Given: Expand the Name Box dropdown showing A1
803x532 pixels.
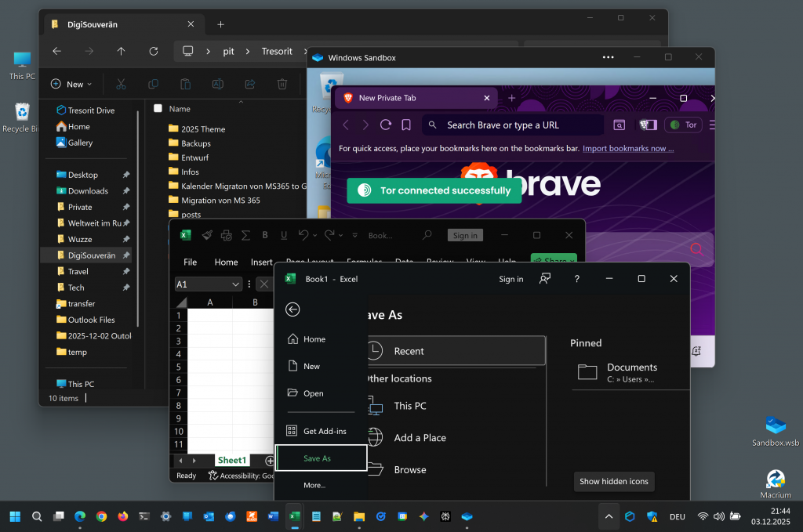Looking at the screenshot, I should tap(235, 284).
